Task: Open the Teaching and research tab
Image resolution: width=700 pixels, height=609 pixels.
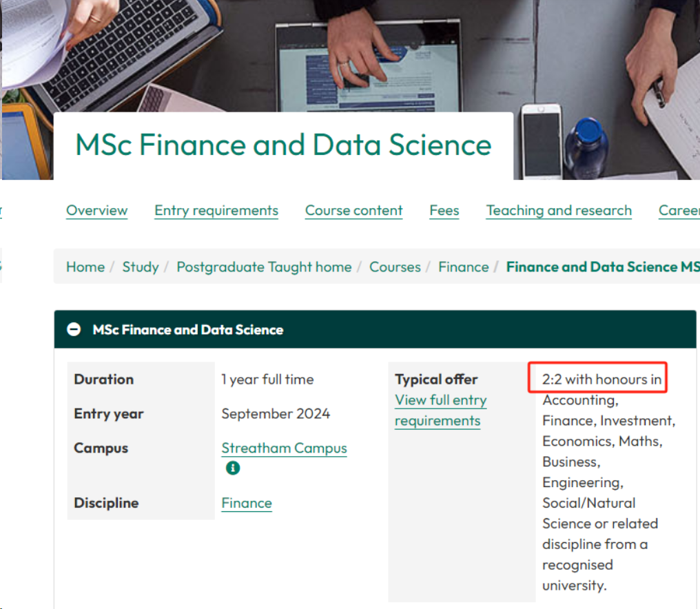Action: coord(559,211)
